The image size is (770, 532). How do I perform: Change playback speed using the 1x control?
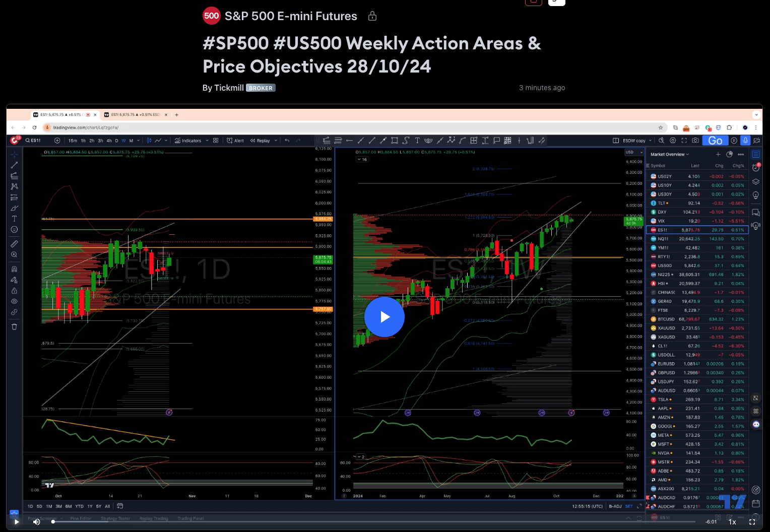pyautogui.click(x=732, y=522)
